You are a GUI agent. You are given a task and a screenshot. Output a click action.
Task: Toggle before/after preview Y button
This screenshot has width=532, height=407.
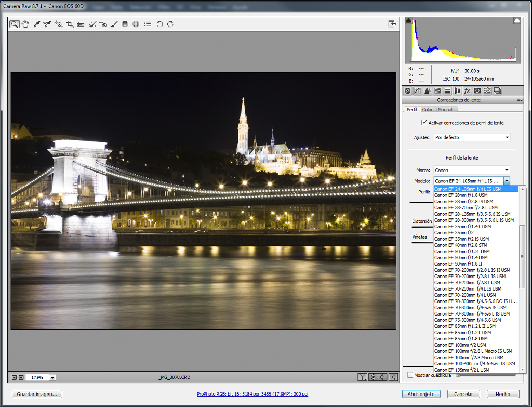(x=362, y=377)
